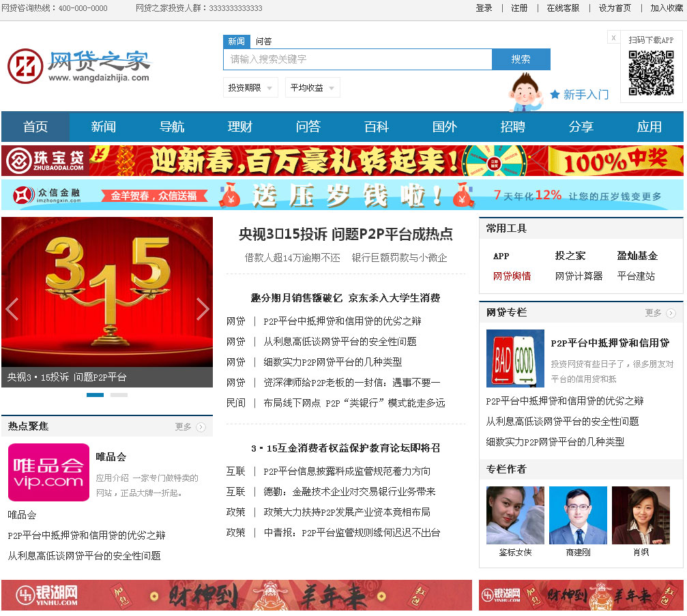Open the small 银湖网 banner at bottom right
This screenshot has height=616, width=687.
(x=581, y=596)
